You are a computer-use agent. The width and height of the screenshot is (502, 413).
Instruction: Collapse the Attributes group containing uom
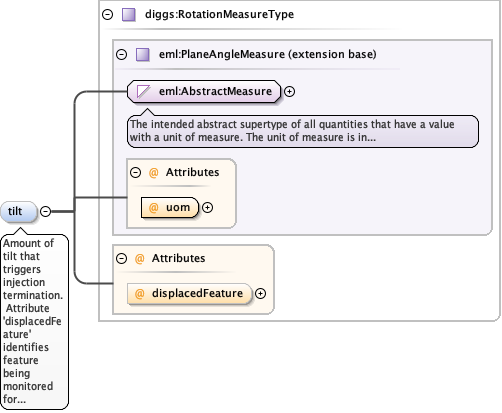tap(135, 172)
